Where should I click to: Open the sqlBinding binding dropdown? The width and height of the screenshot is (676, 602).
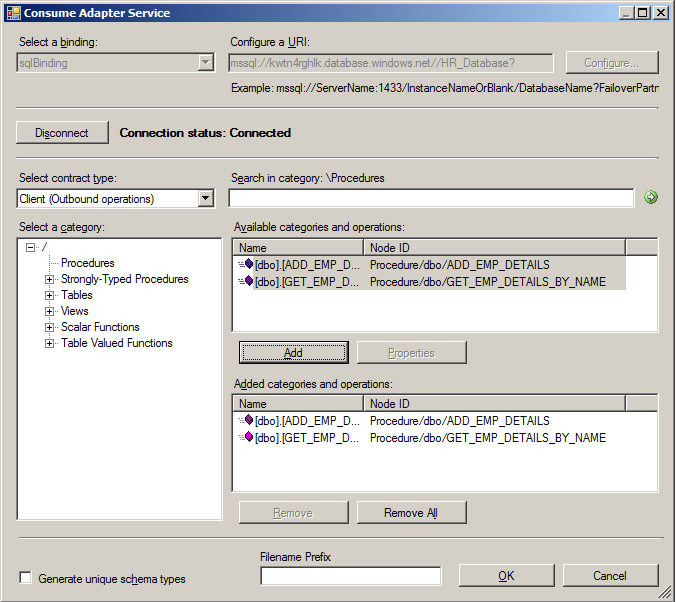(206, 63)
